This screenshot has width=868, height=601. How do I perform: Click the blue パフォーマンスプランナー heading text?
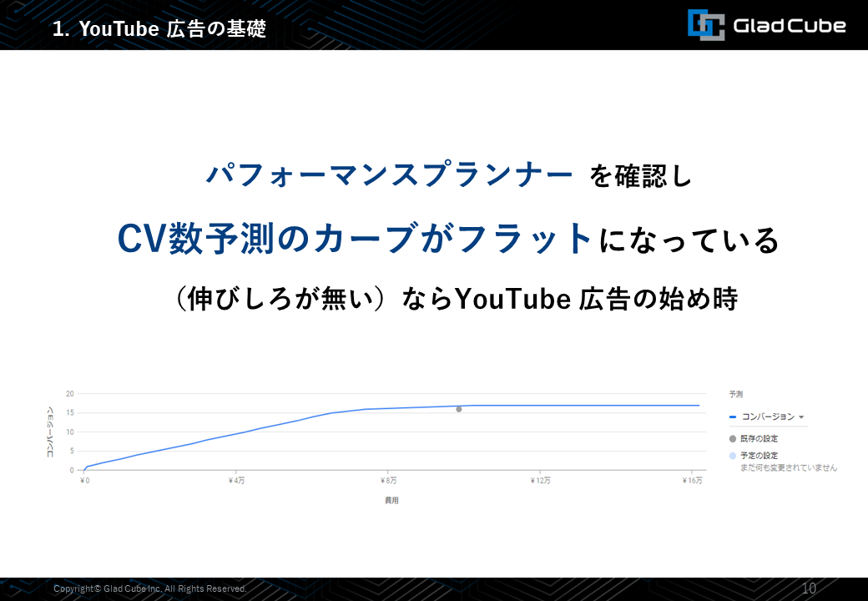pyautogui.click(x=389, y=175)
